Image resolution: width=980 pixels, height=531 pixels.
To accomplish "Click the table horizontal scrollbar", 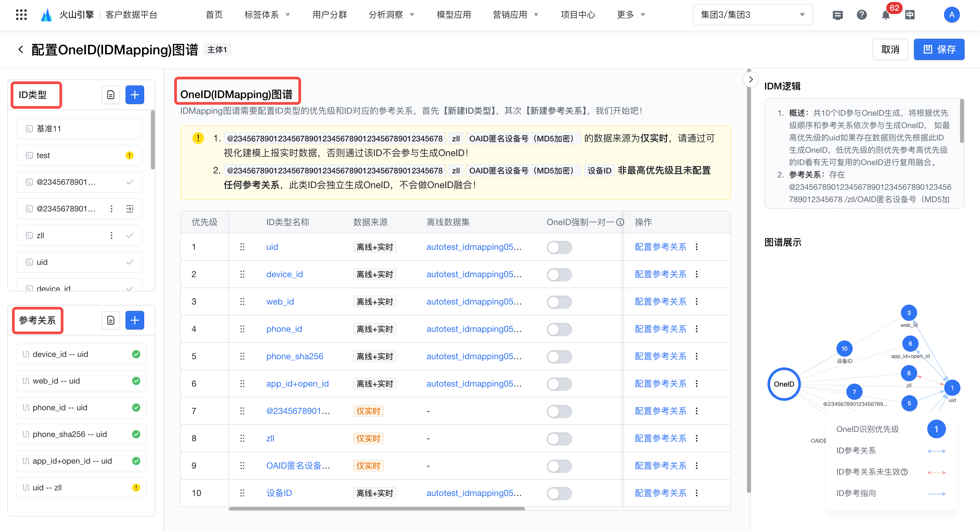I will [377, 509].
